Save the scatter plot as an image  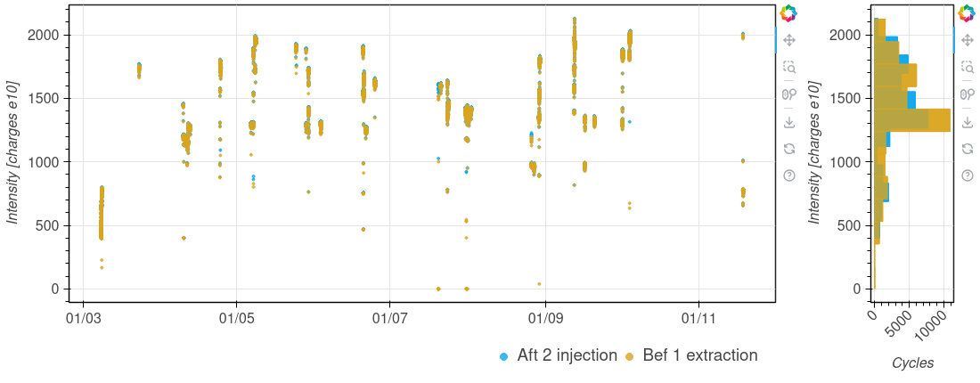click(x=788, y=122)
